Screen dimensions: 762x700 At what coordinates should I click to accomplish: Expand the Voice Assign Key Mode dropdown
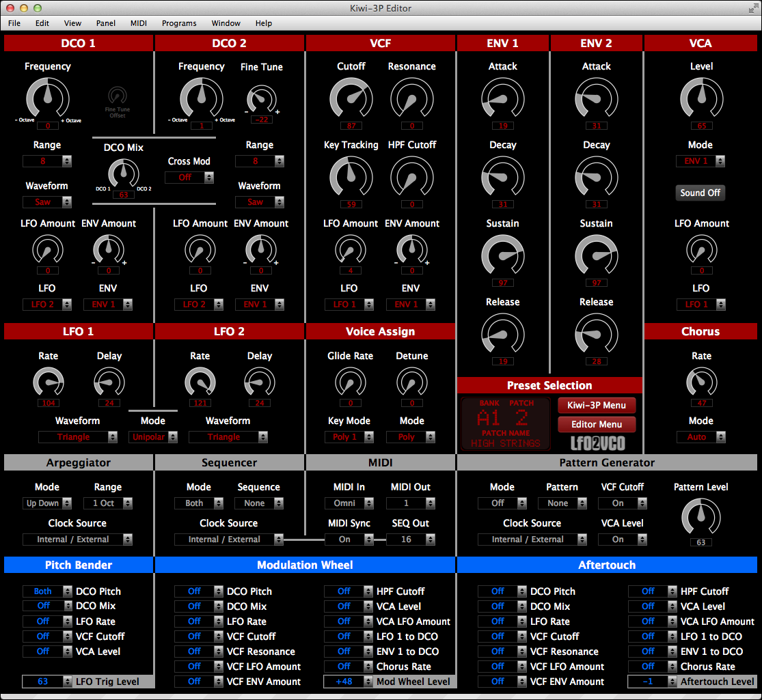point(349,437)
